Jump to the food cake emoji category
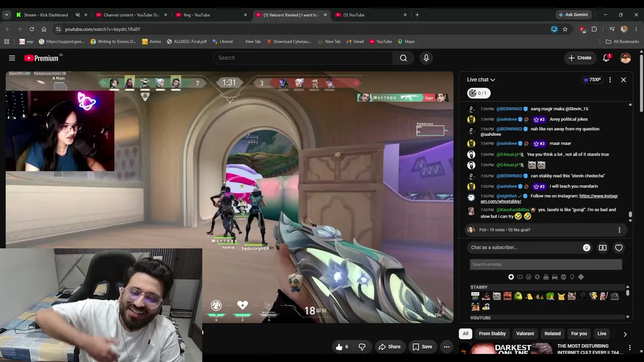Image resolution: width=644 pixels, height=362 pixels. [546, 277]
